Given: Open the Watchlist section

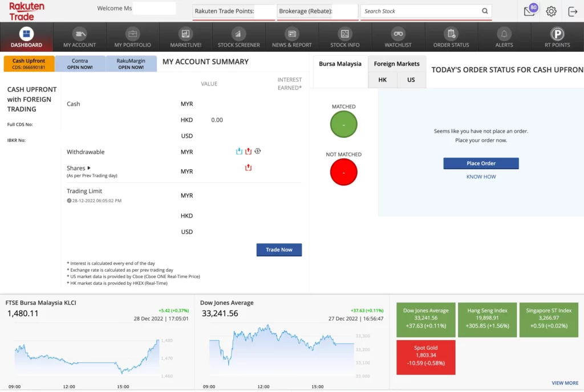Looking at the screenshot, I should [398, 38].
